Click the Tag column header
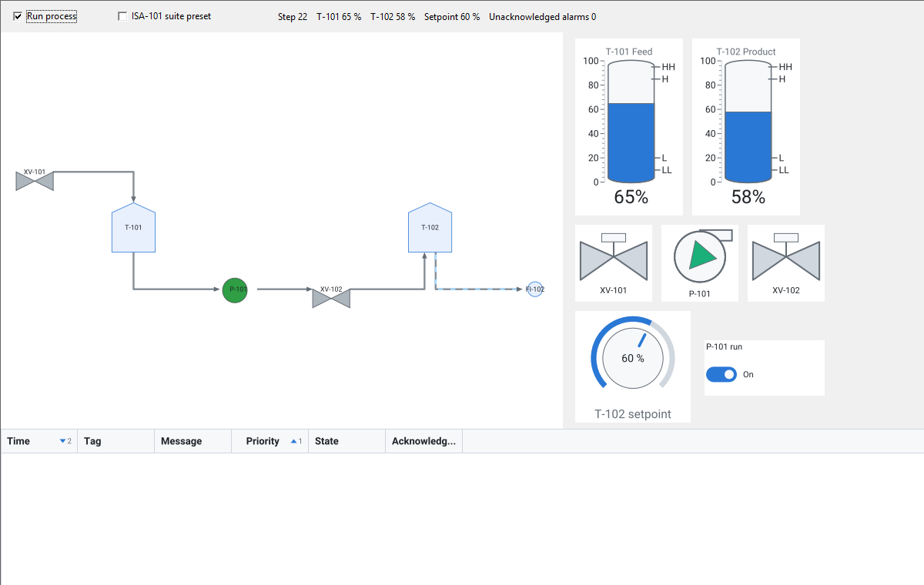Image resolution: width=924 pixels, height=585 pixels. coord(116,441)
